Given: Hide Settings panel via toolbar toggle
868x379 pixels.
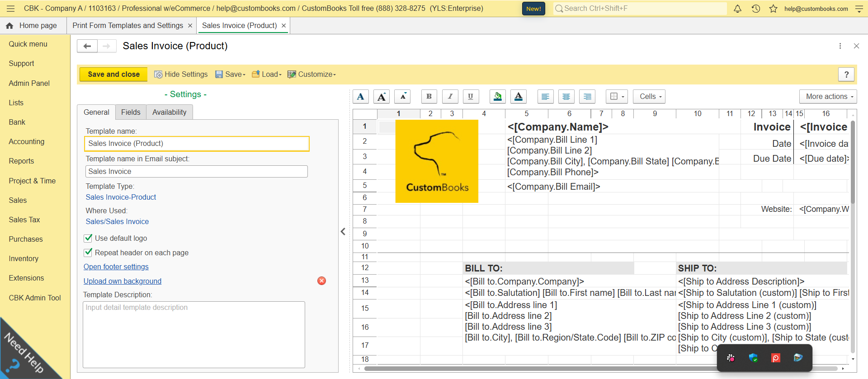Looking at the screenshot, I should (x=181, y=74).
